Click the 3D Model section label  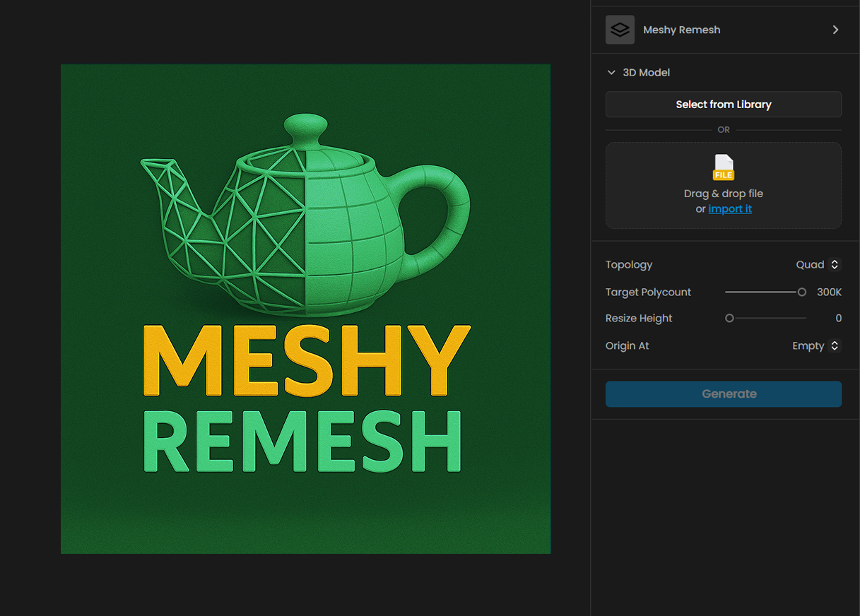click(x=646, y=73)
